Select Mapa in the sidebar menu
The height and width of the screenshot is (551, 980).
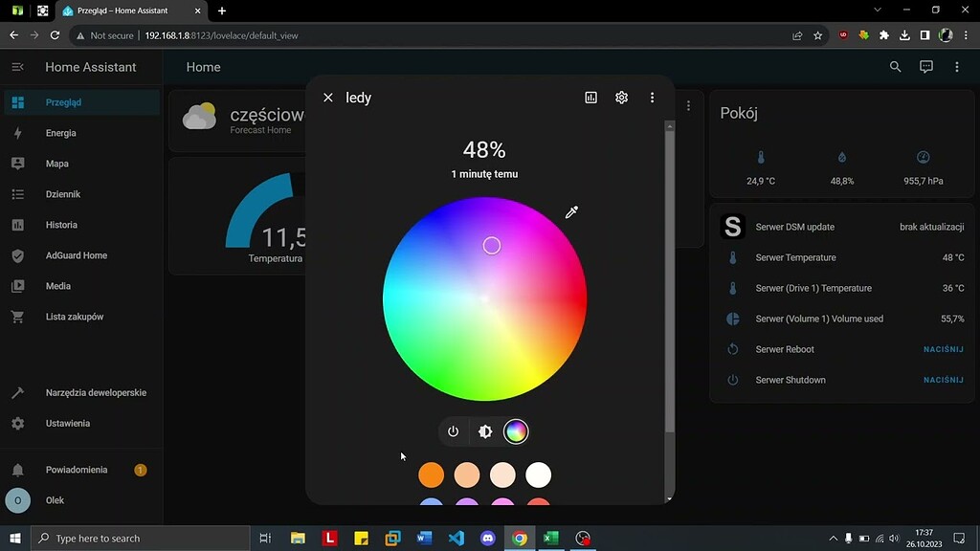(x=56, y=163)
